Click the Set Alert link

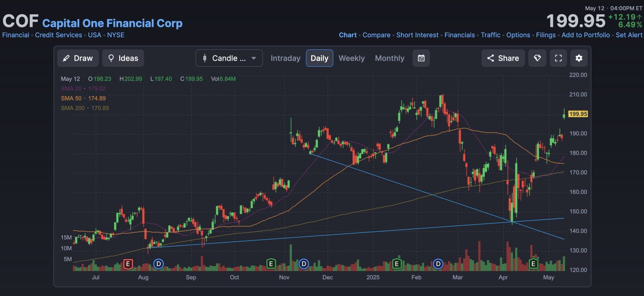click(x=629, y=35)
